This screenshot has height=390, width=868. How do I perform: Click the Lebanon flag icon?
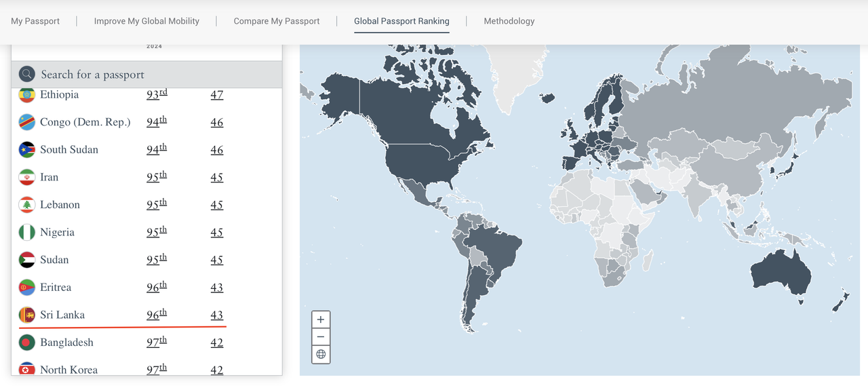(27, 205)
